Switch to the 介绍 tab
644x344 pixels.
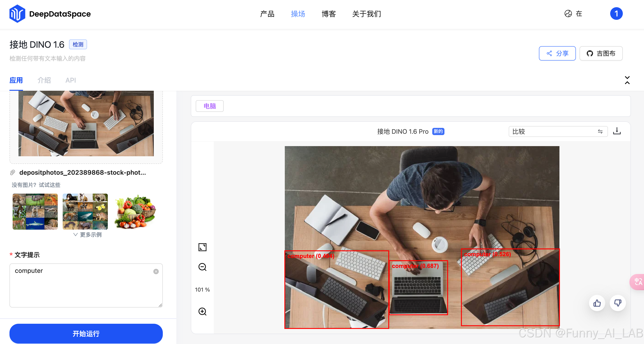tap(44, 80)
